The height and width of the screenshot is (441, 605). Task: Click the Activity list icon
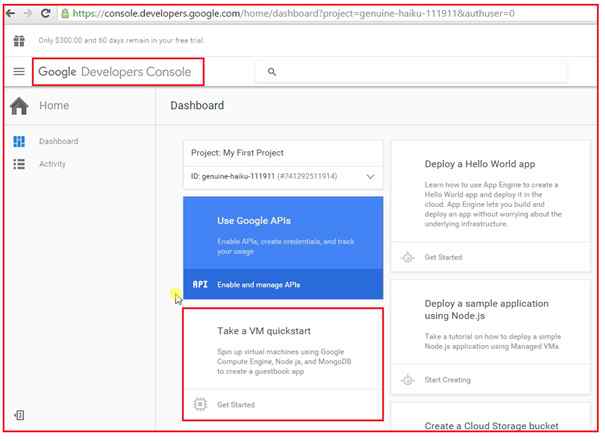19,164
